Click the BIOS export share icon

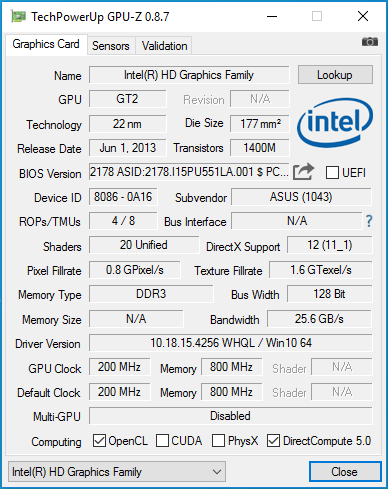(x=303, y=172)
